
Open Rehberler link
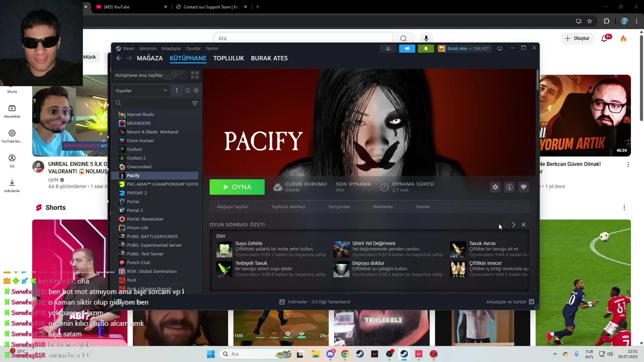point(383,207)
